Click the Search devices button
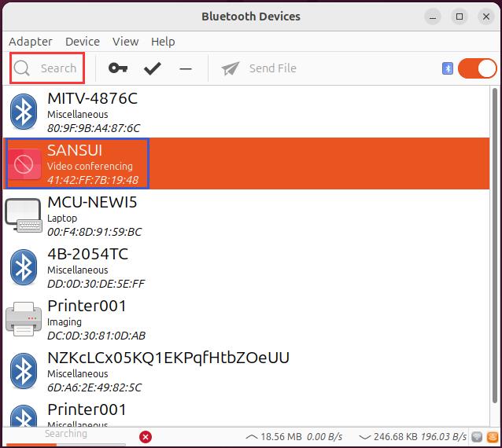Screen dimensions: 502x448 (x=46, y=68)
